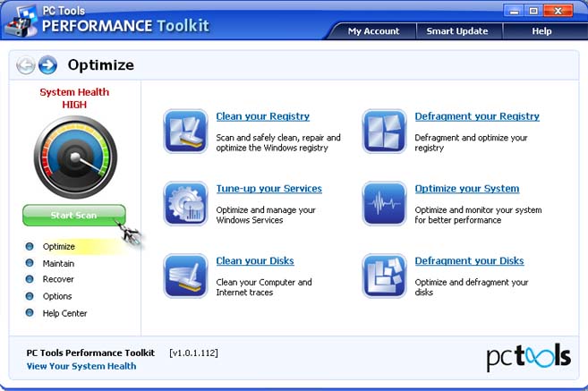Click the 'Optimize and defragment your disks' text
Image resolution: width=588 pixels, height=391 pixels.
coord(472,287)
